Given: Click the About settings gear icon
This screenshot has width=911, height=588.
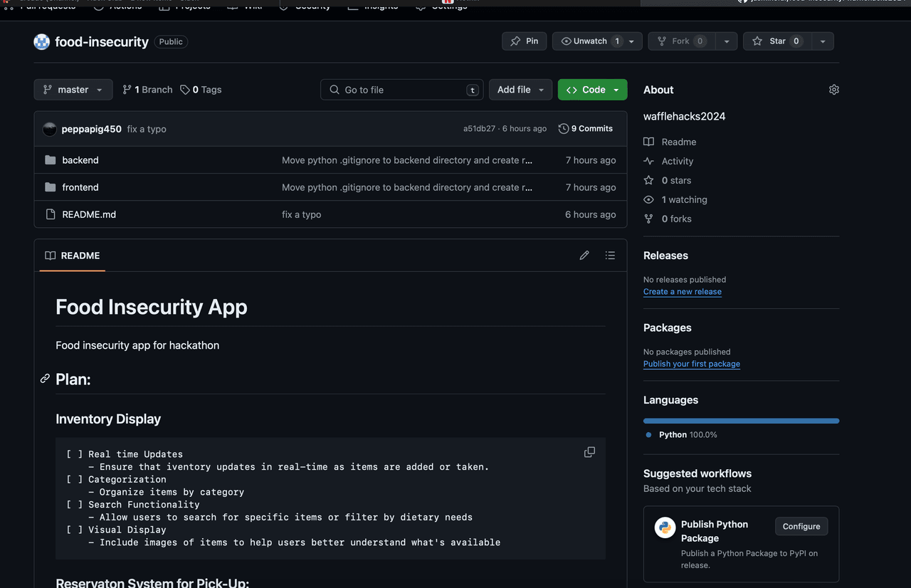Looking at the screenshot, I should 833,90.
